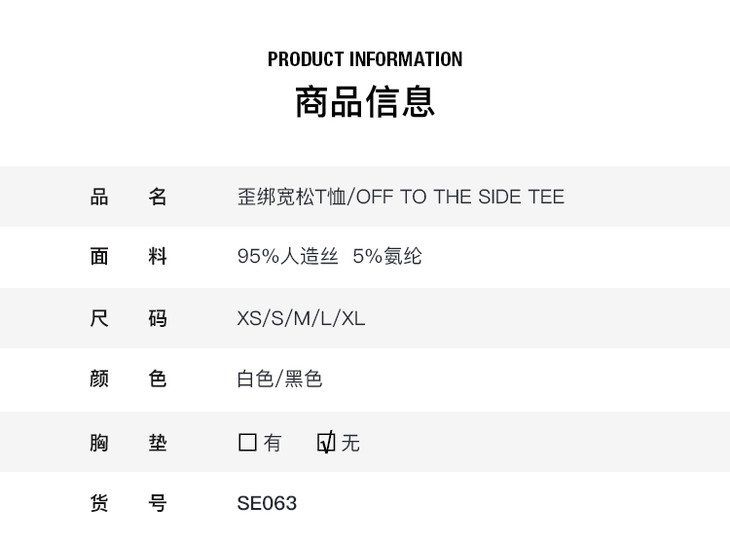The image size is (730, 543).
Task: Select the 胸垫 row label
Action: (x=128, y=442)
